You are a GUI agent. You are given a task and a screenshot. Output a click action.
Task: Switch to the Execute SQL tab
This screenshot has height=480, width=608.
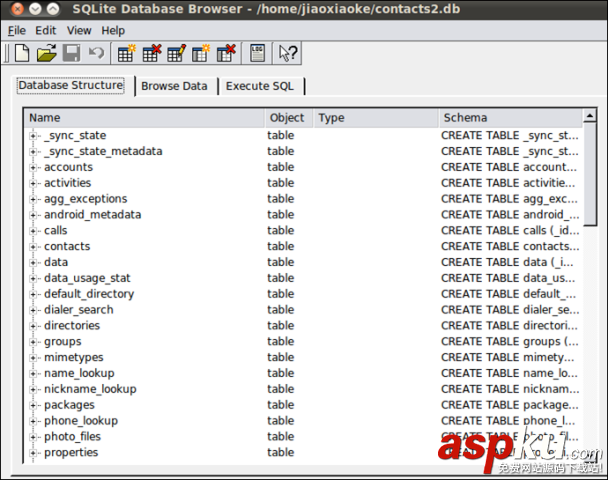pyautogui.click(x=259, y=86)
